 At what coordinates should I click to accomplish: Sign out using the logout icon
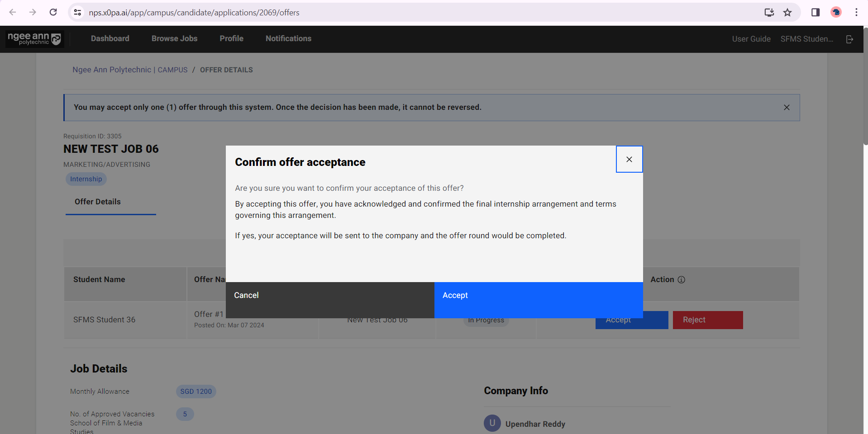[849, 39]
